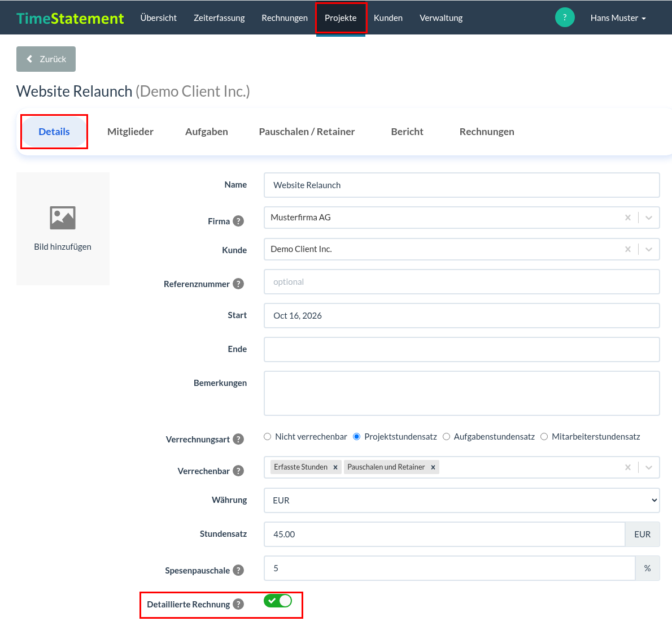672x621 pixels.
Task: Click the TimeStatement logo
Action: click(x=70, y=18)
